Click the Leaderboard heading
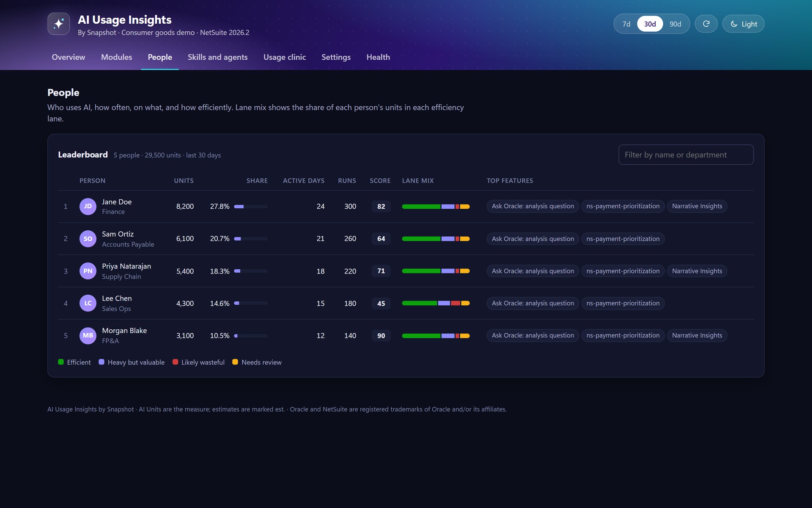Image resolution: width=812 pixels, height=508 pixels. pos(83,155)
